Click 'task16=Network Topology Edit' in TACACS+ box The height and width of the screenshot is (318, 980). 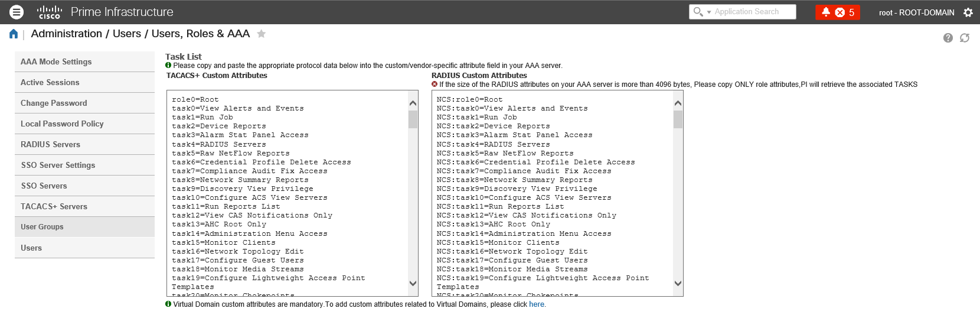[238, 251]
